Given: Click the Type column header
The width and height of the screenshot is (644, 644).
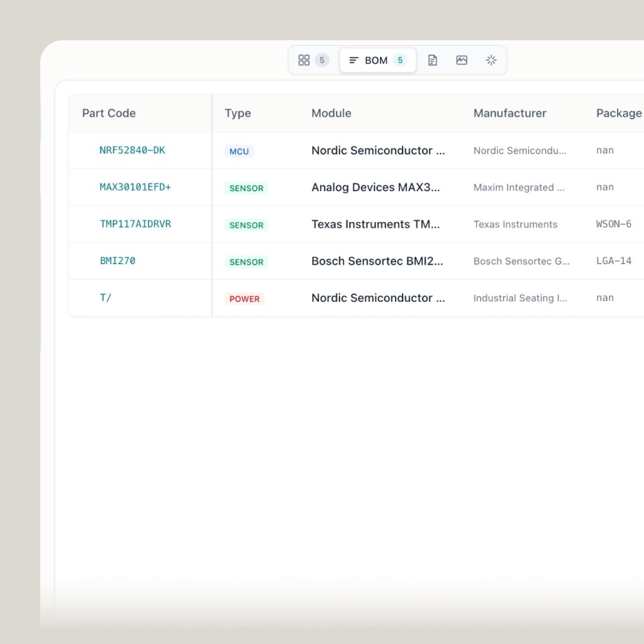Looking at the screenshot, I should click(x=238, y=113).
